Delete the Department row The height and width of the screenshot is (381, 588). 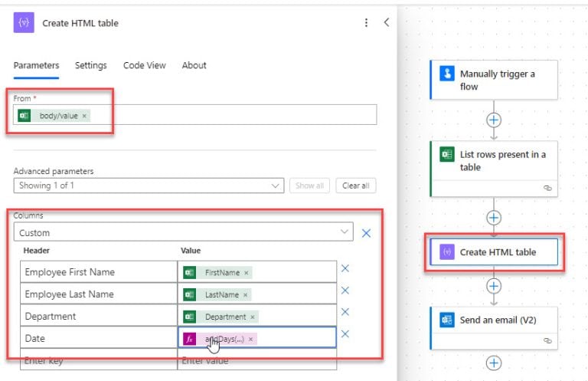coord(345,311)
